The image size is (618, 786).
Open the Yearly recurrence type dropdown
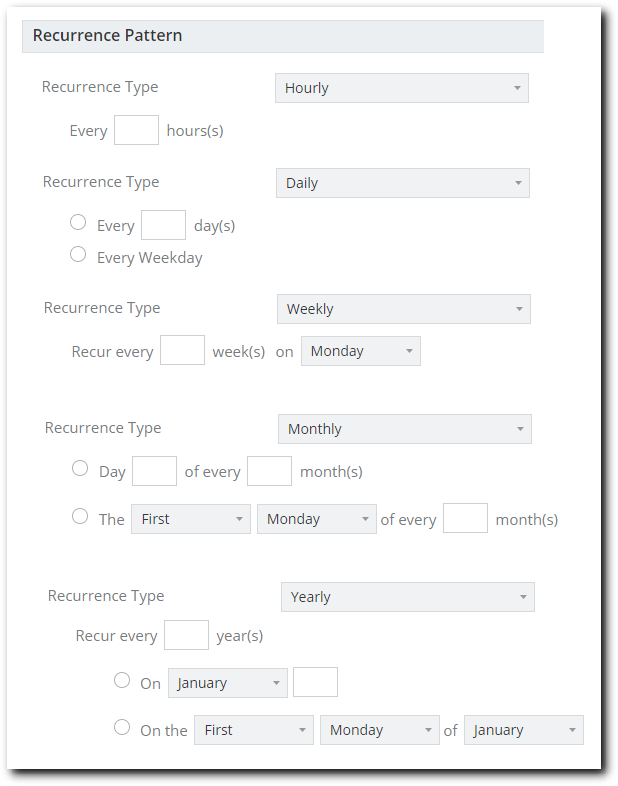[x=407, y=597]
